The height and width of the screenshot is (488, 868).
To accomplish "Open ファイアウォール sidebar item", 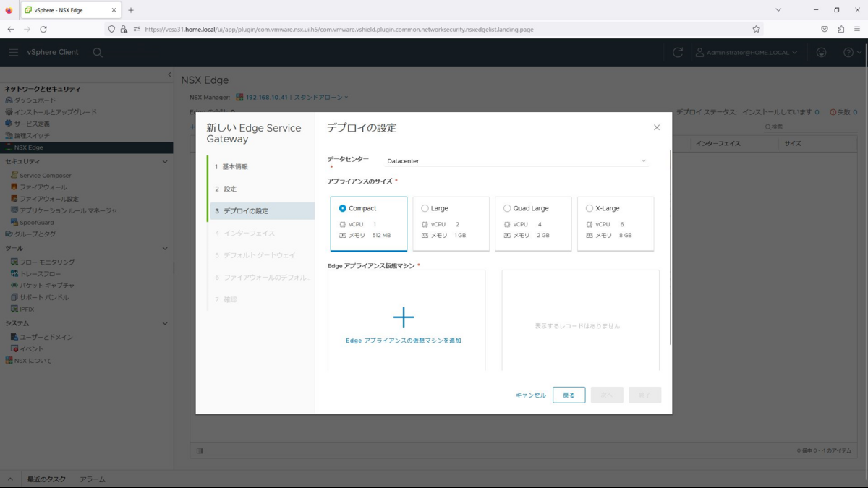I will (43, 187).
